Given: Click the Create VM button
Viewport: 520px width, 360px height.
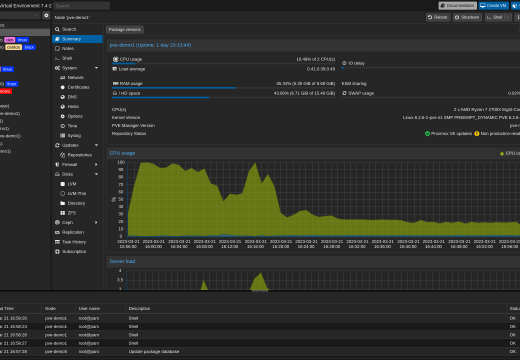Looking at the screenshot, I should tap(494, 6).
